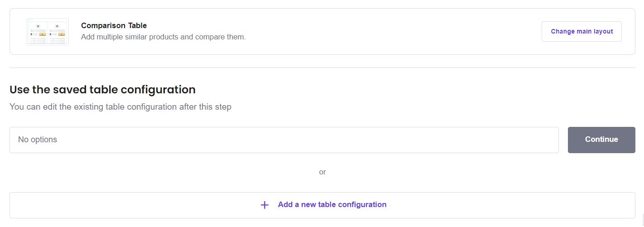Click right dollar sign in layout thumbnail
This screenshot has height=227, width=644.
click(50, 34)
